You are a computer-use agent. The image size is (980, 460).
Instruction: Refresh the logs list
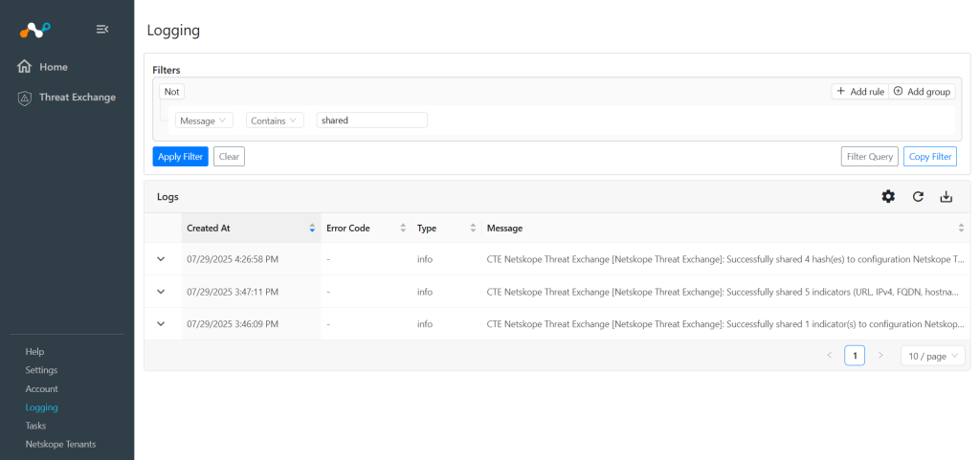coord(918,197)
